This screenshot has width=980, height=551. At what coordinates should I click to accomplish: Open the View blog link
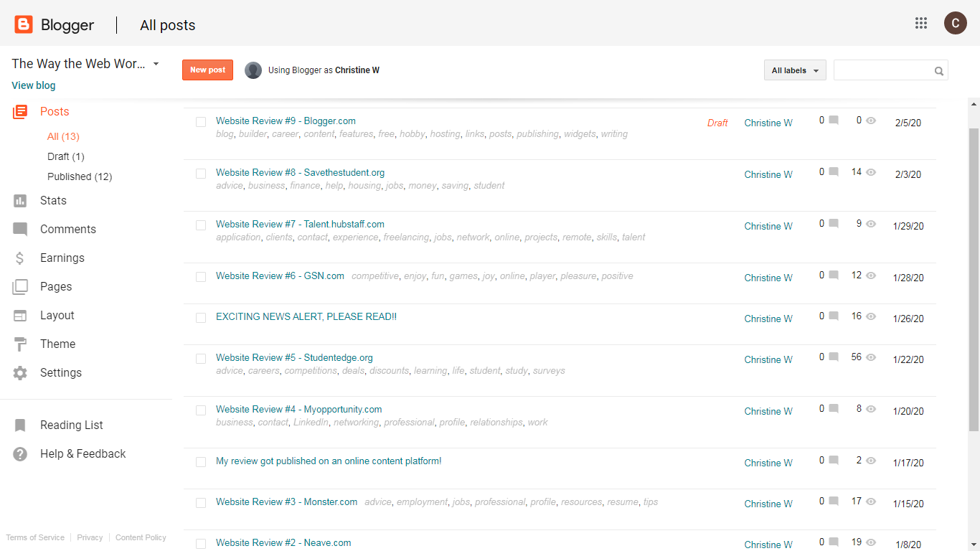coord(34,85)
